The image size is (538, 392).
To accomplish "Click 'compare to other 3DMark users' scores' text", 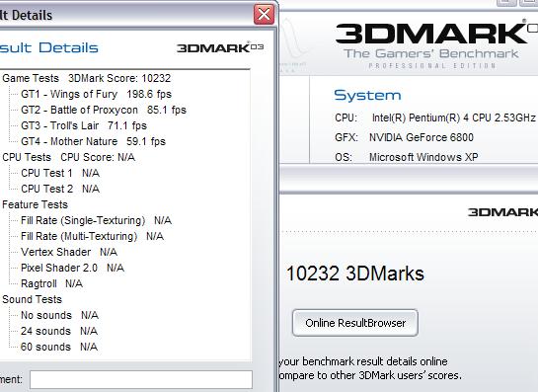I will tap(370, 375).
